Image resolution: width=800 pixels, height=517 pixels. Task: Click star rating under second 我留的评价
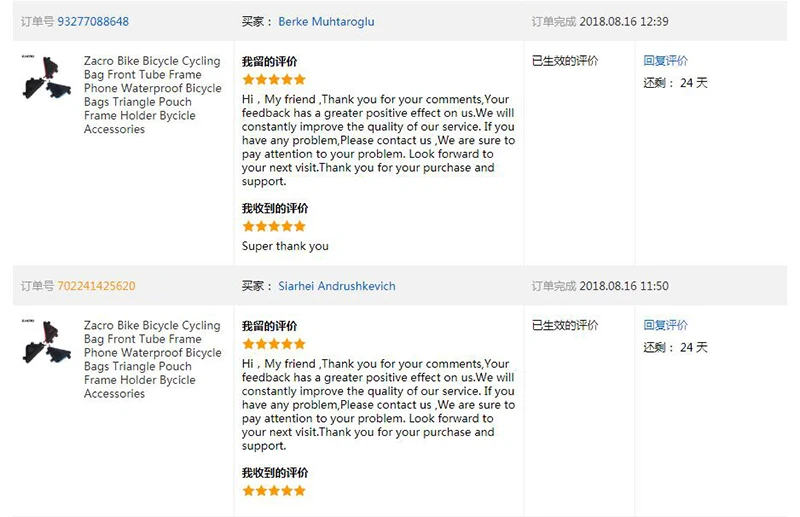pos(274,344)
